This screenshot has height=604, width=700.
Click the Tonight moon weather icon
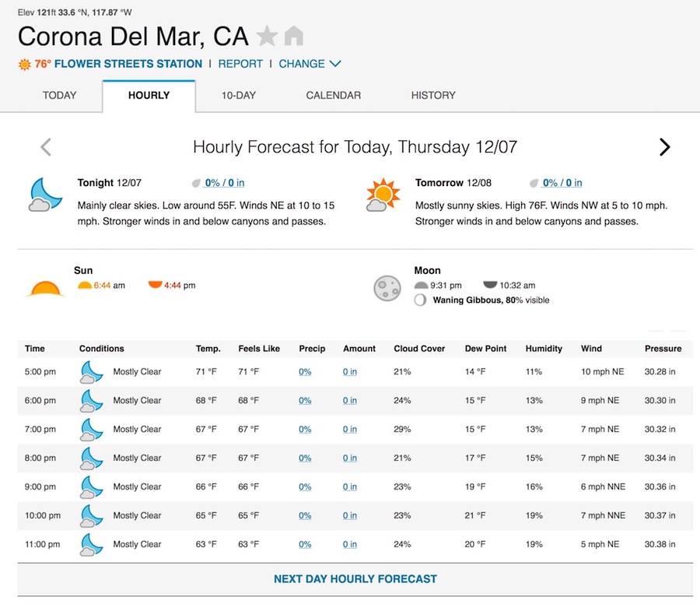45,194
